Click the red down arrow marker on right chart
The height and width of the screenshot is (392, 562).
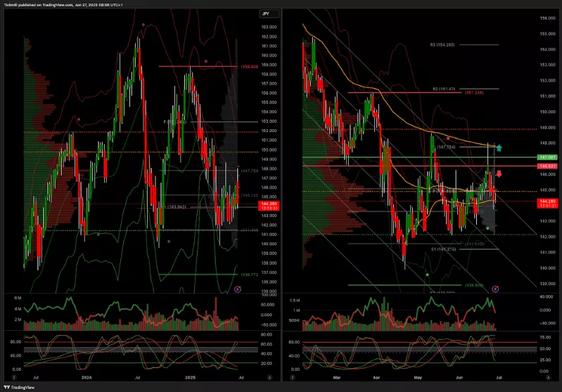coord(499,174)
